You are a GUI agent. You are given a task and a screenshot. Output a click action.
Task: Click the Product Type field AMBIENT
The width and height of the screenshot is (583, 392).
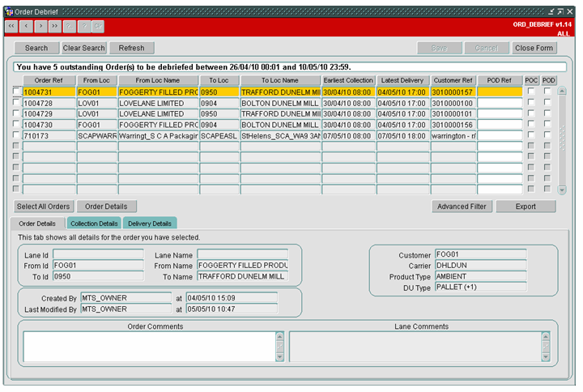click(x=481, y=276)
